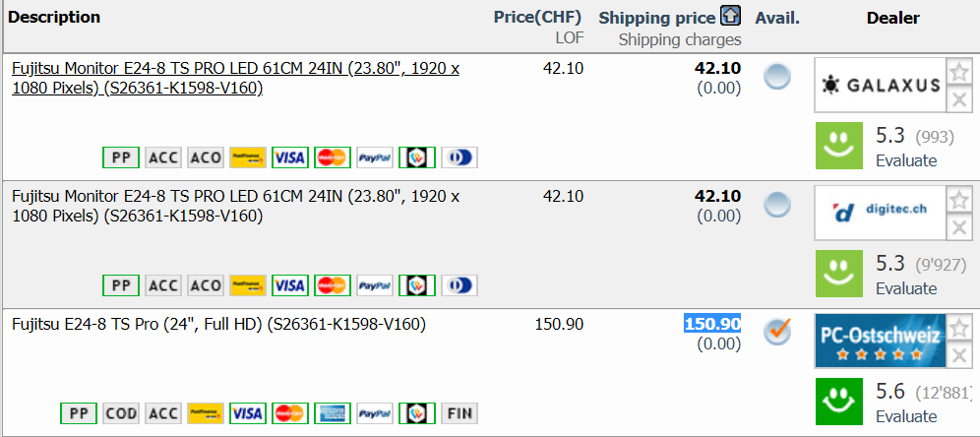The image size is (980, 437).
Task: Click the availability circle in the digitec.ch row
Action: coord(777,204)
